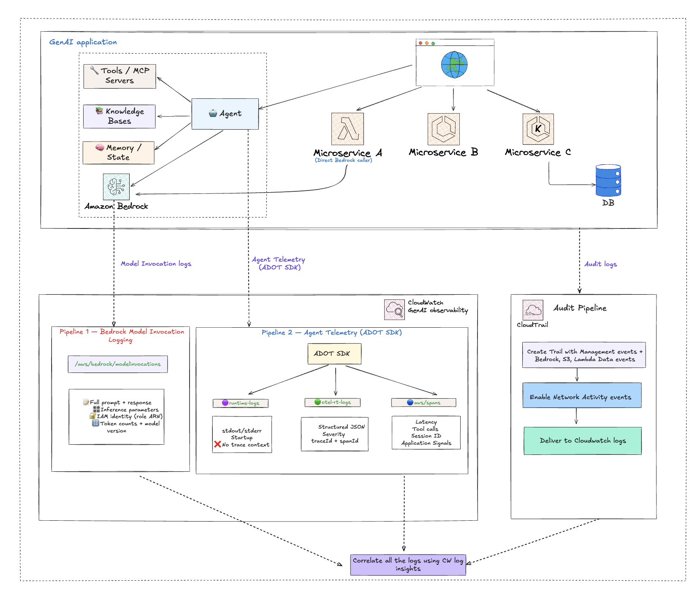Screen dimensions: 700x598
Task: Select the otel-rt-logs label box
Action: 333,402
